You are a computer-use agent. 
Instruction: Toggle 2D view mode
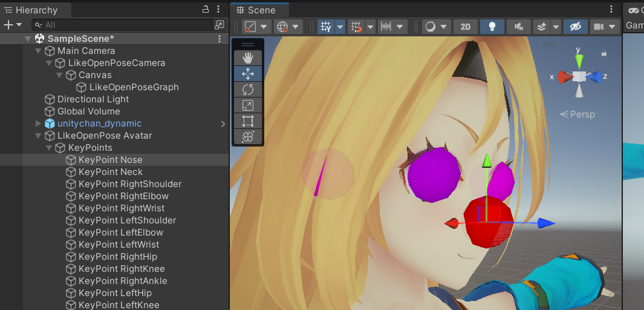[466, 27]
